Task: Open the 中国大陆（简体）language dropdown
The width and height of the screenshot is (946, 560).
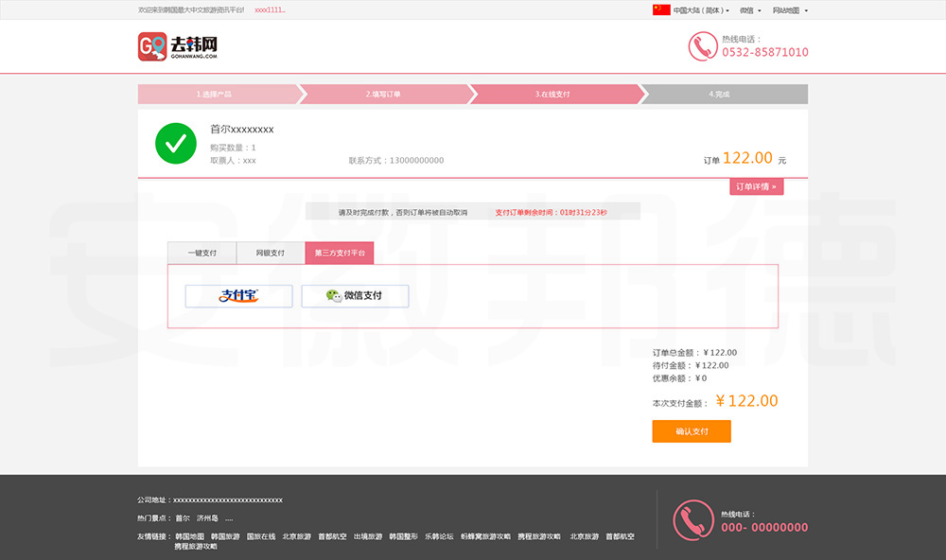Action: click(701, 10)
